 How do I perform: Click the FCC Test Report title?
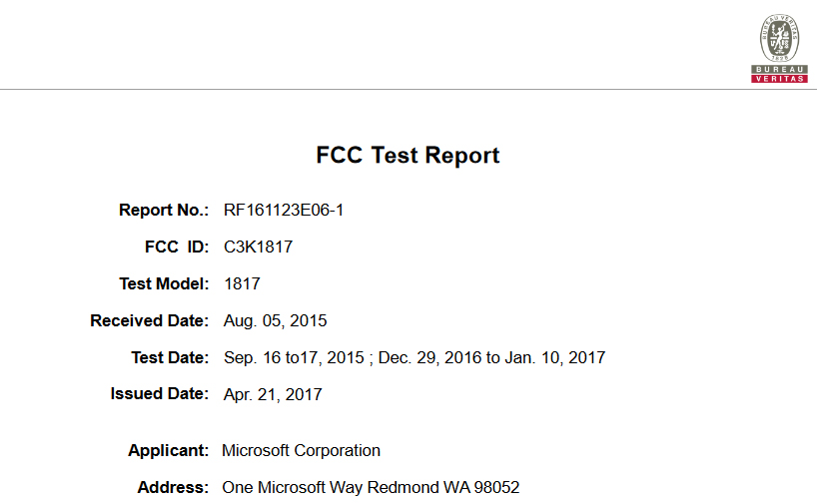408,155
